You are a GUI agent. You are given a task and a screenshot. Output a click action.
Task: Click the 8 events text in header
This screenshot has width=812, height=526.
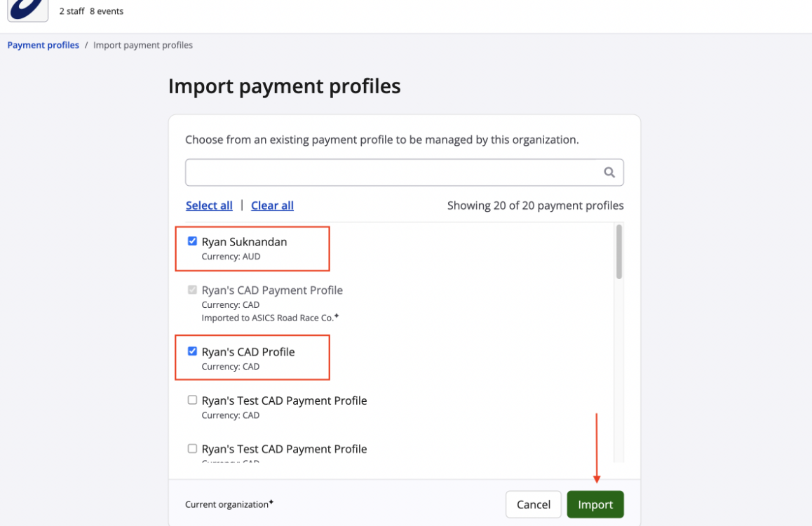click(107, 11)
